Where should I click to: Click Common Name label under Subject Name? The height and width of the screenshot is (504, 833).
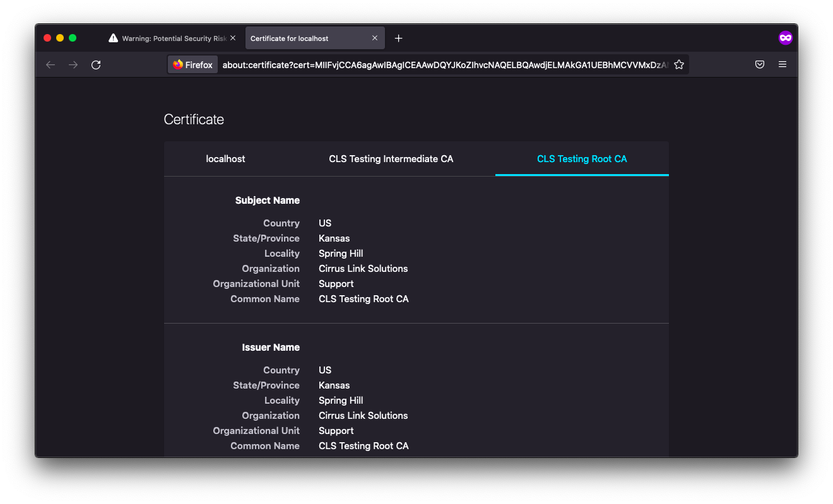click(x=265, y=299)
